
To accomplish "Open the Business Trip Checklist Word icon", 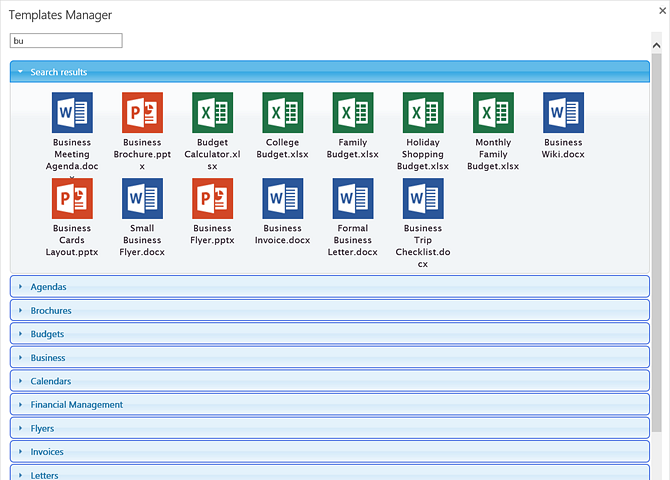I will (x=423, y=198).
